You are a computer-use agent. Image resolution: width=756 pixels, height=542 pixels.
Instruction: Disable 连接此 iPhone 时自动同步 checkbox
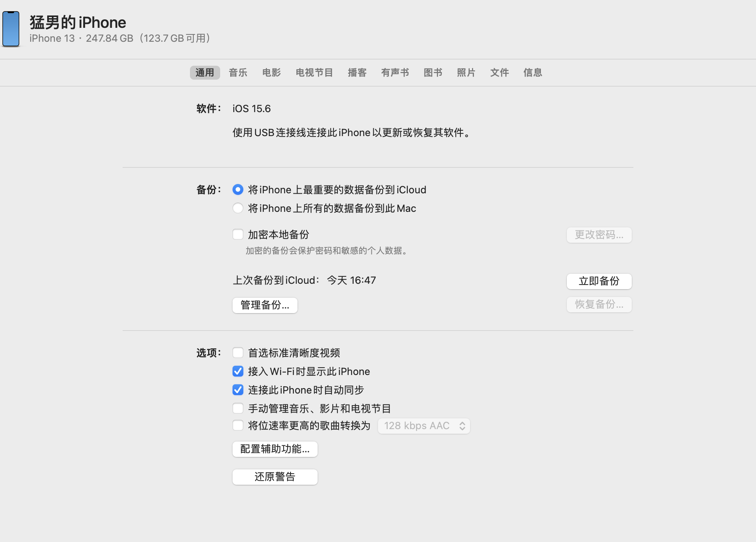[238, 390]
